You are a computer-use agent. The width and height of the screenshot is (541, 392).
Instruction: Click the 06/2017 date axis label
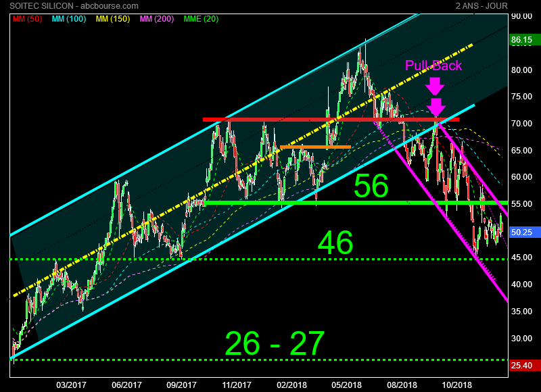126,385
